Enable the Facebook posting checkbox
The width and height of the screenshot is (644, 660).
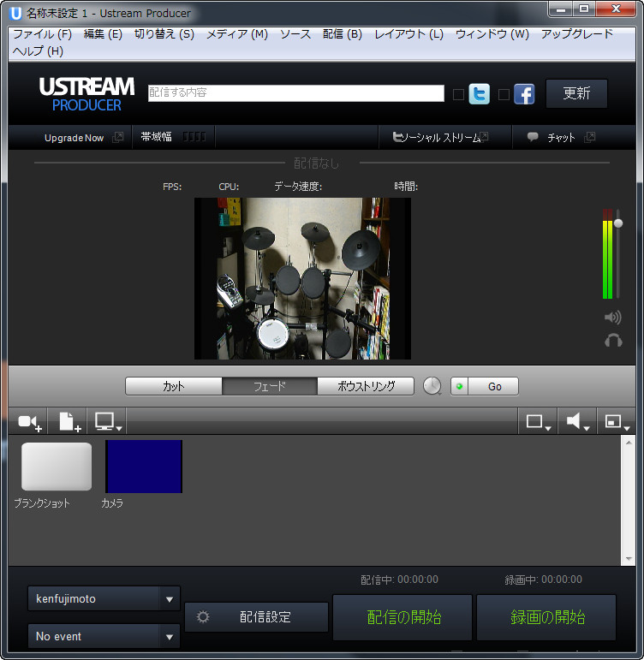coord(504,94)
